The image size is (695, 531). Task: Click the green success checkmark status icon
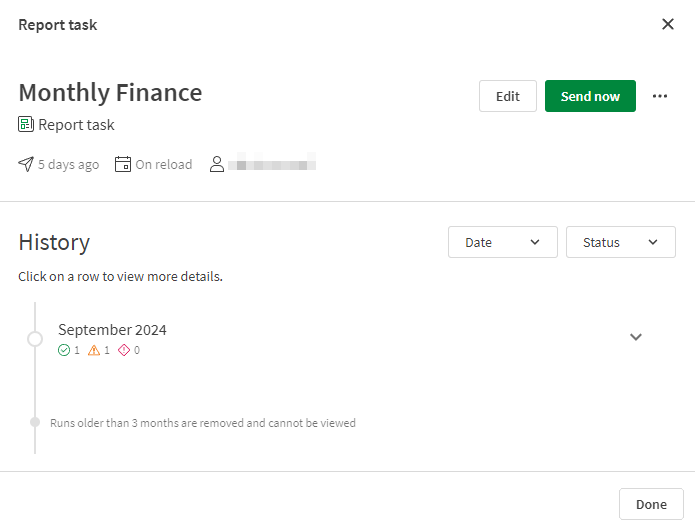click(x=64, y=350)
